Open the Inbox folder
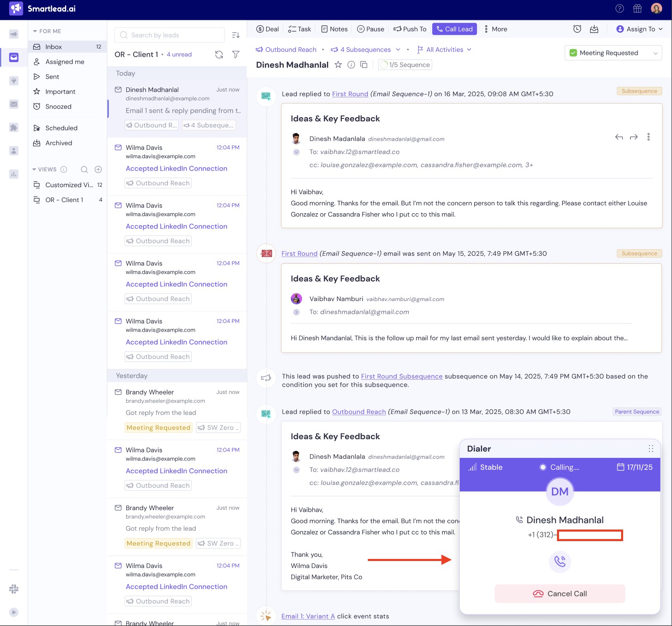The height and width of the screenshot is (626, 672). pos(67,47)
